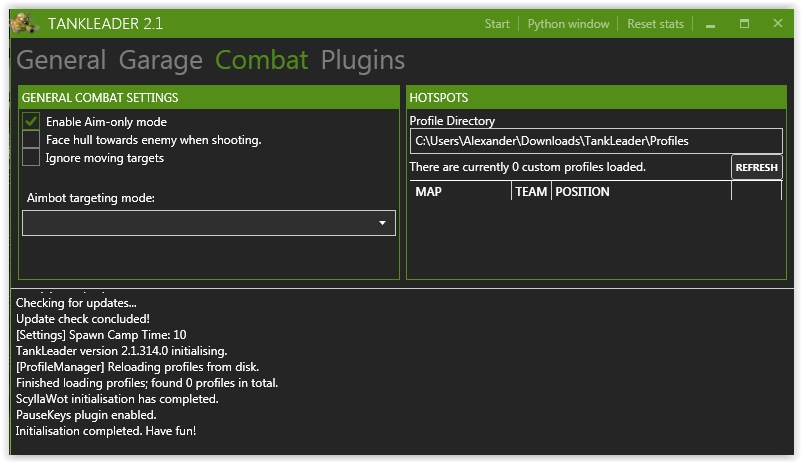Sort hotspots by MAP column header
802x463 pixels.
click(x=460, y=191)
